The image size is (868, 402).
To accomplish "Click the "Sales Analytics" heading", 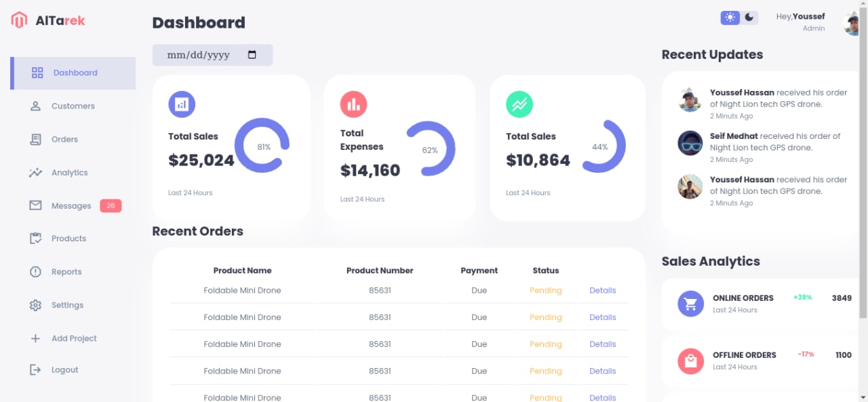I will (711, 262).
